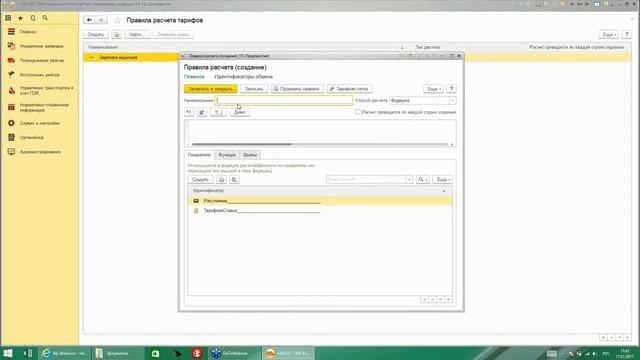Open the Исполнение рейсов section
The height and width of the screenshot is (360, 640).
coord(40,75)
